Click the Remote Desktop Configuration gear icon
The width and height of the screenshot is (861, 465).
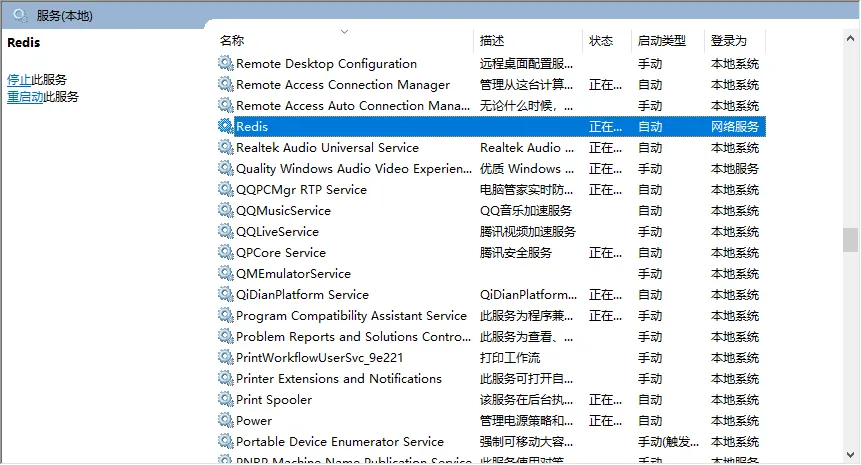(225, 64)
